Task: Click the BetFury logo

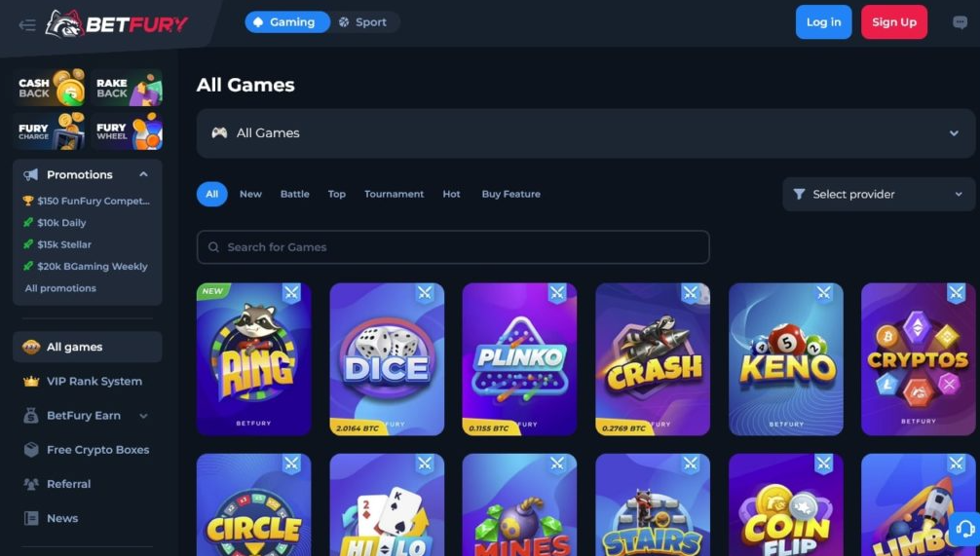Action: point(117,24)
